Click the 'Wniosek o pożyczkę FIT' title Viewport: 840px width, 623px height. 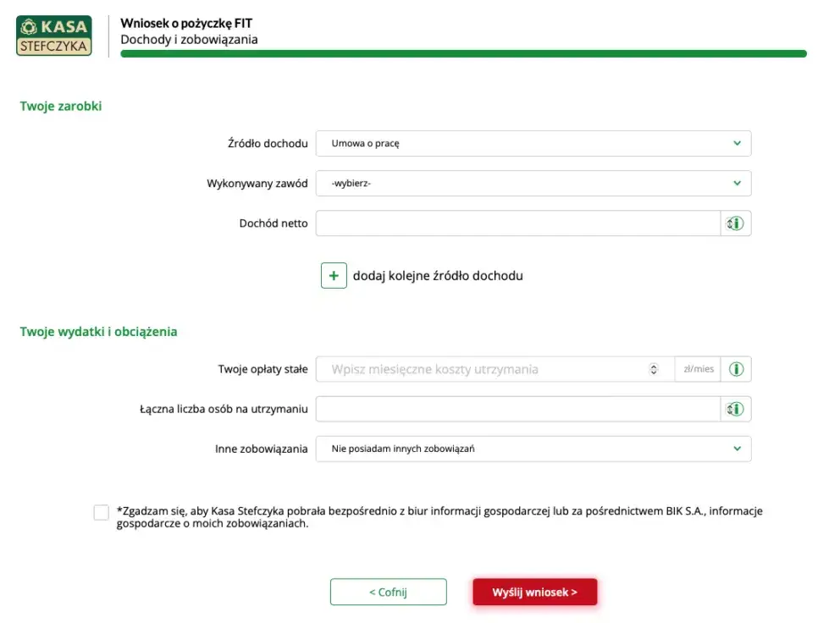point(186,23)
